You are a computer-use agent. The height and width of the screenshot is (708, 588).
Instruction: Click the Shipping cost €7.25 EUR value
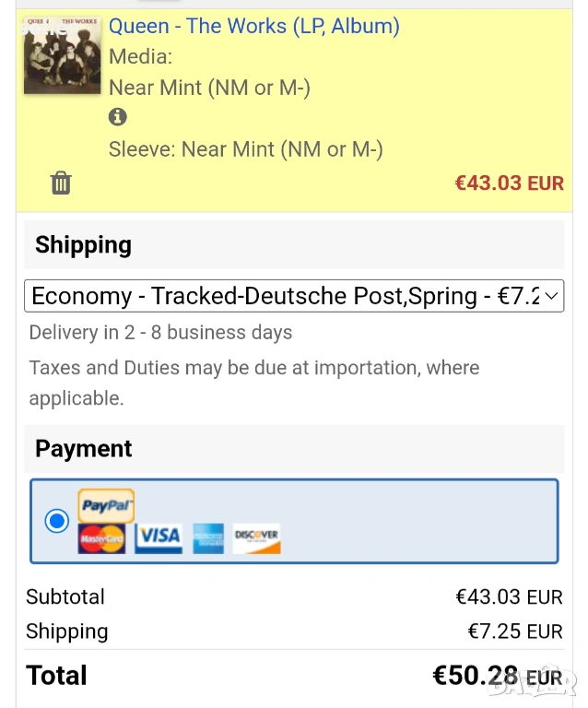pyautogui.click(x=514, y=631)
